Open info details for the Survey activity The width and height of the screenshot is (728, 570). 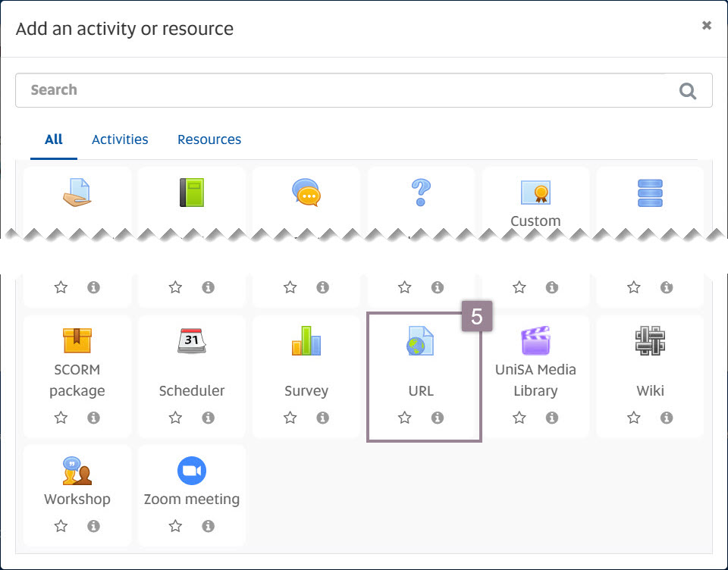click(x=323, y=417)
